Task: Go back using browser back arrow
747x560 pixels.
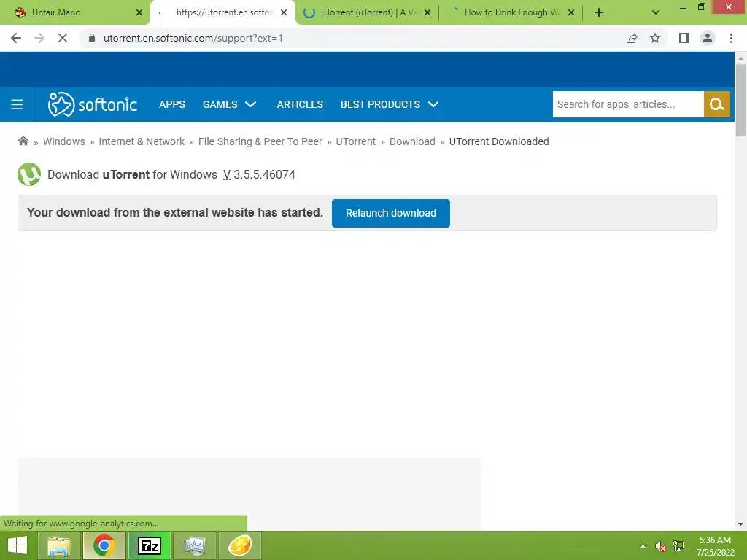Action: [16, 38]
